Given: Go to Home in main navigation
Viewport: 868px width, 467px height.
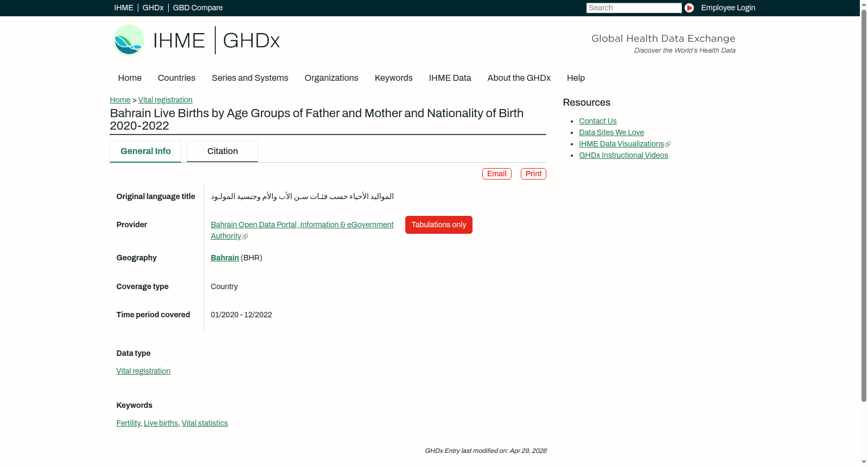Looking at the screenshot, I should [130, 78].
